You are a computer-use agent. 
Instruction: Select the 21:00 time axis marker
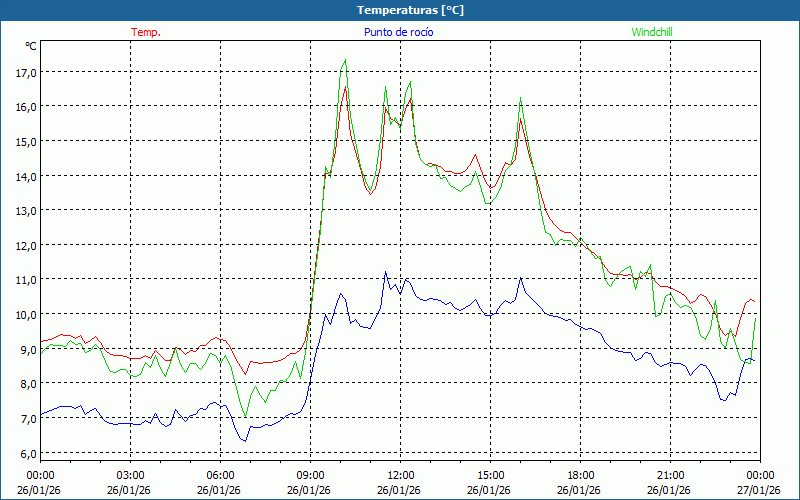(x=670, y=475)
